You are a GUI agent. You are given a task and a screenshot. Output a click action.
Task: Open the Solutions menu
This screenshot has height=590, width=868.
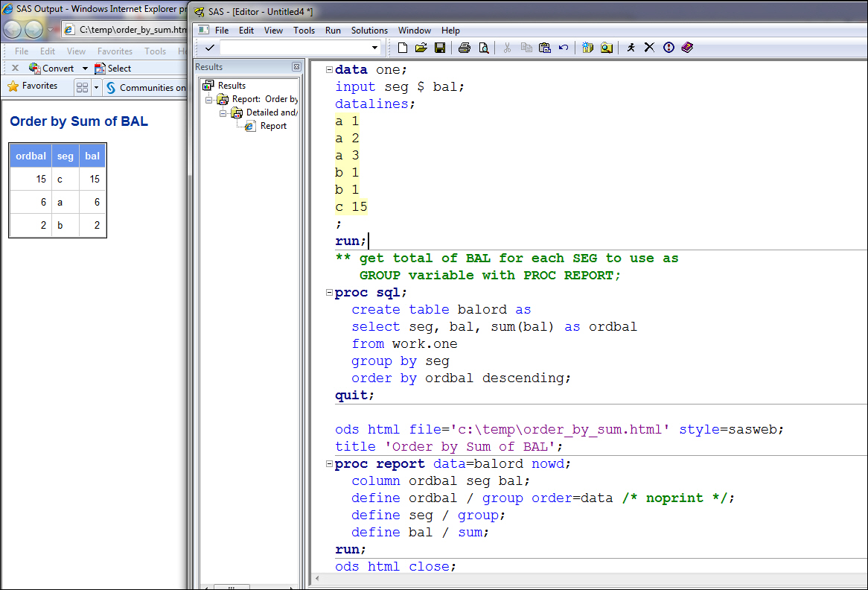369,31
